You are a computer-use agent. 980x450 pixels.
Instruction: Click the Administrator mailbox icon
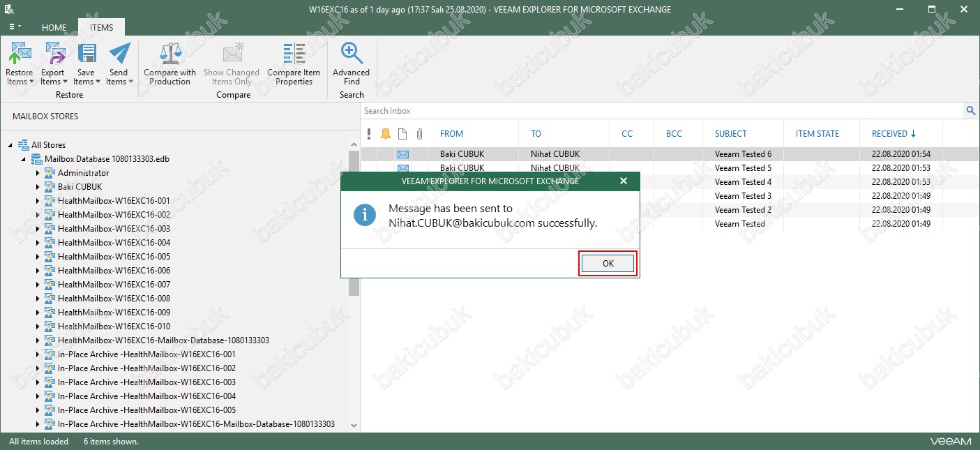click(50, 173)
